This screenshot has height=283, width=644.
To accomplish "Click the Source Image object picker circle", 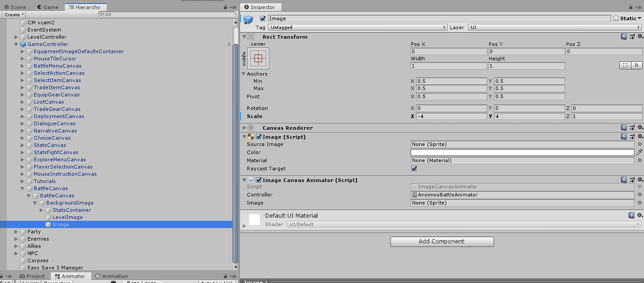I will (x=639, y=144).
